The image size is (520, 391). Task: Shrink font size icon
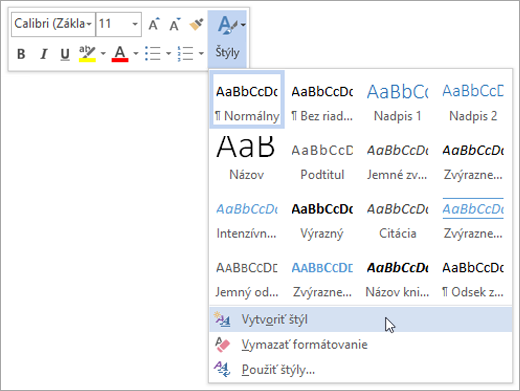[x=175, y=24]
